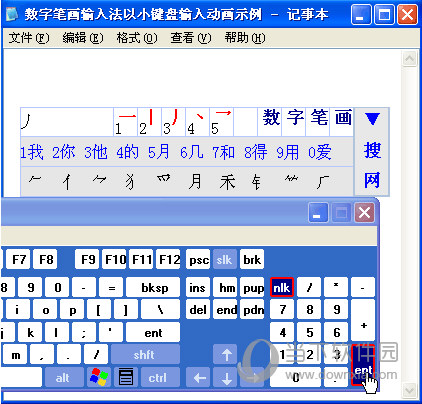
Task: Click the application menu key icon
Action: click(x=126, y=377)
